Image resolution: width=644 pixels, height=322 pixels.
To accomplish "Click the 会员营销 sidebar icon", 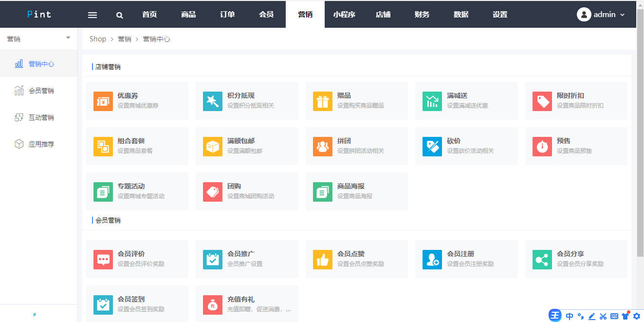I will click(19, 91).
